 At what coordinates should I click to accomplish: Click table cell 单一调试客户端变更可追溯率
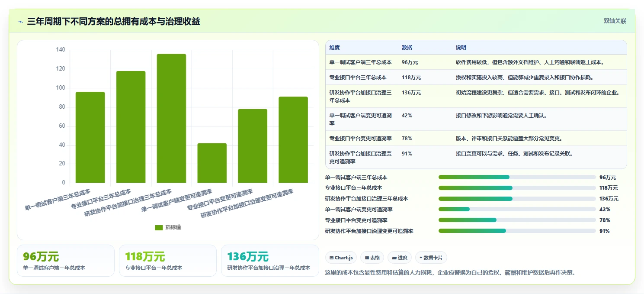click(x=360, y=120)
